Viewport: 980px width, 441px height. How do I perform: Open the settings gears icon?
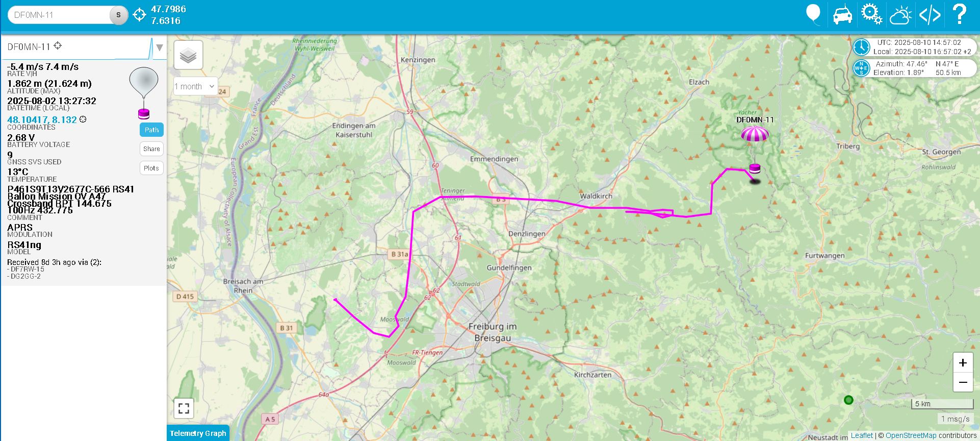tap(871, 14)
